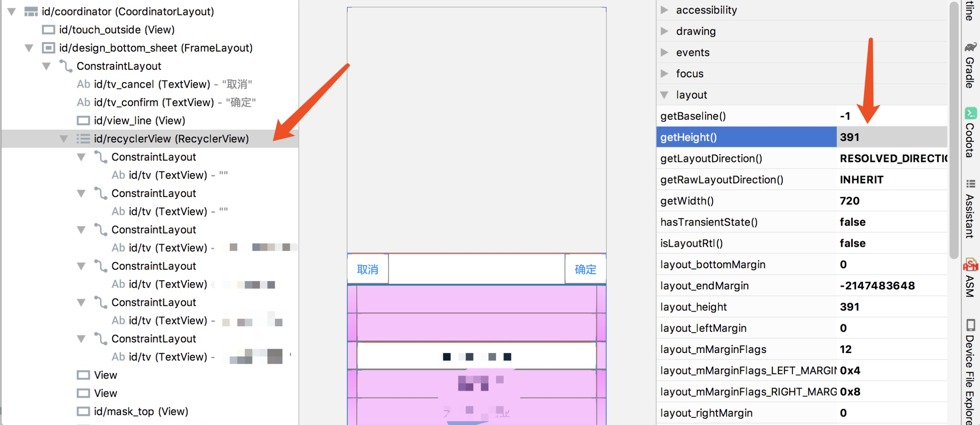Click the ASM plugin icon

tap(971, 264)
